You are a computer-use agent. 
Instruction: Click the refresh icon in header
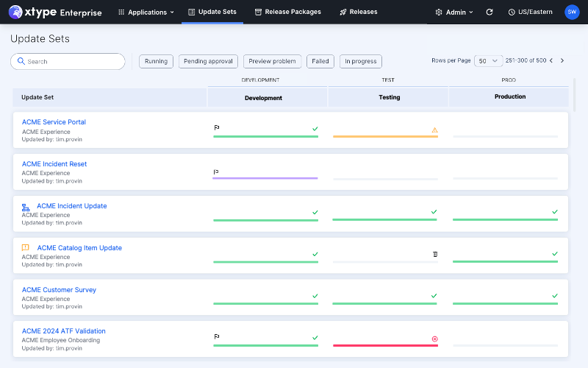490,12
